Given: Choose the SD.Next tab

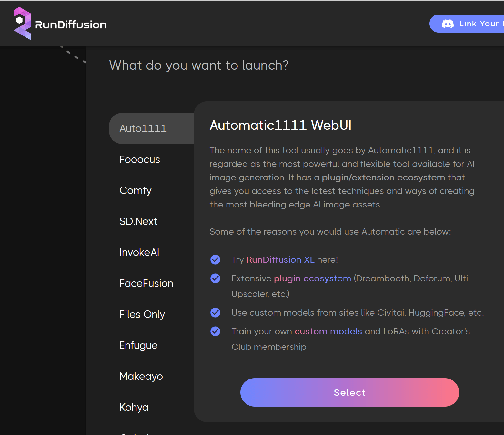Looking at the screenshot, I should pyautogui.click(x=138, y=221).
